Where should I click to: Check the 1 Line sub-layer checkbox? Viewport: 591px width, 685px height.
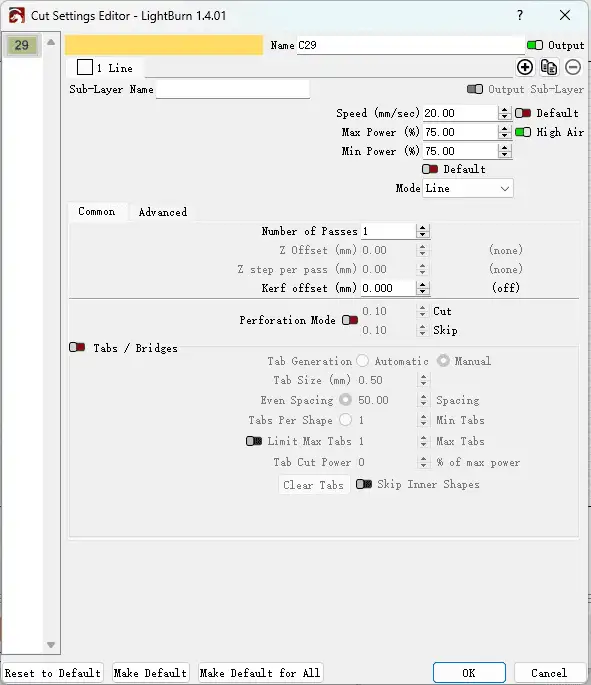[x=85, y=68]
